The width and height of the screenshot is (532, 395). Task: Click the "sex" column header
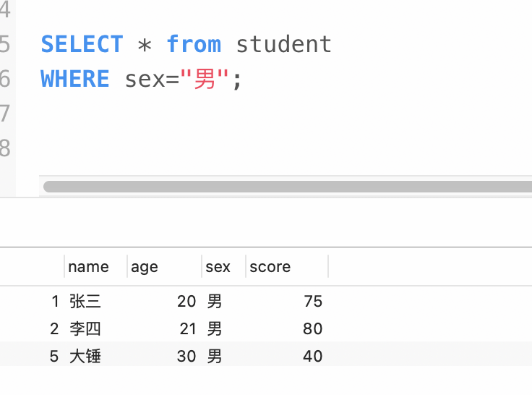pos(218,267)
